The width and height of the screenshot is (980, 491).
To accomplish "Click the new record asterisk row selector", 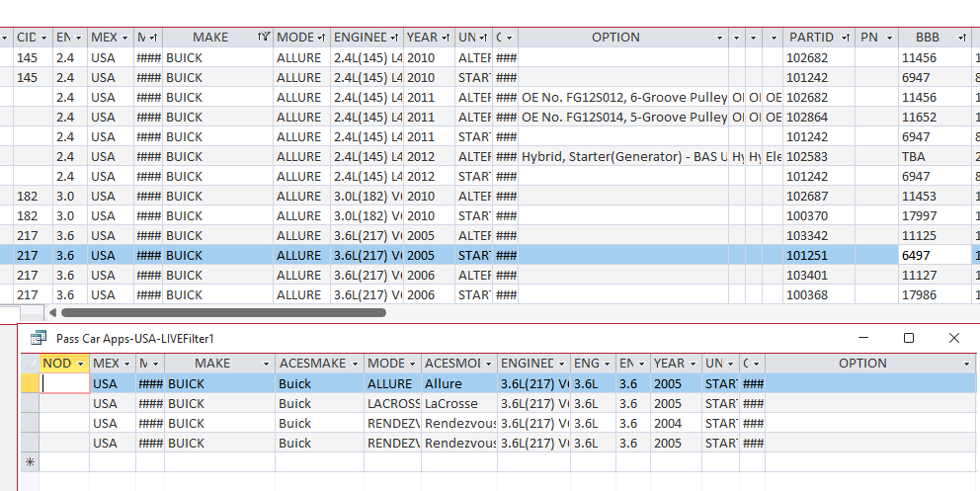I will (x=30, y=463).
